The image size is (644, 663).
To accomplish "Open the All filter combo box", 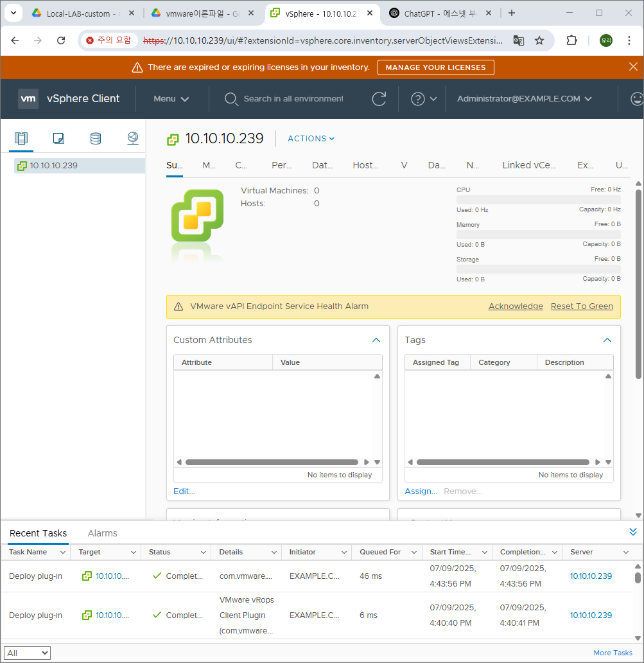I will pyautogui.click(x=27, y=653).
